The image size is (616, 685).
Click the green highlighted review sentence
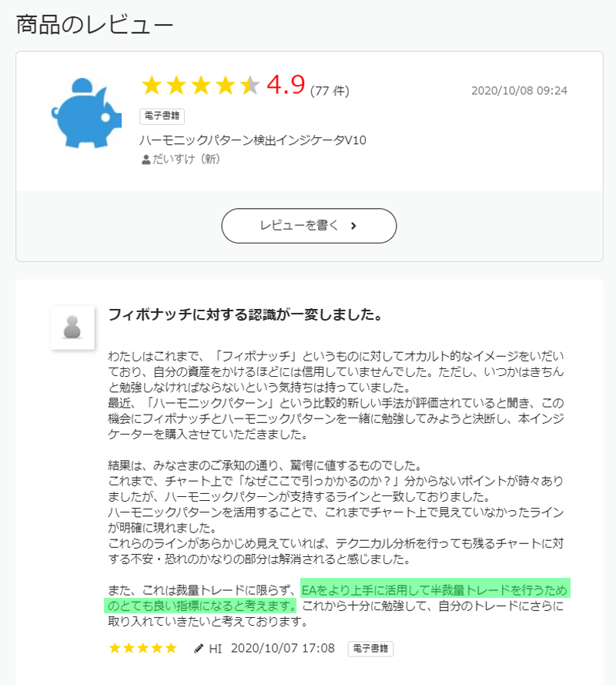[337, 598]
